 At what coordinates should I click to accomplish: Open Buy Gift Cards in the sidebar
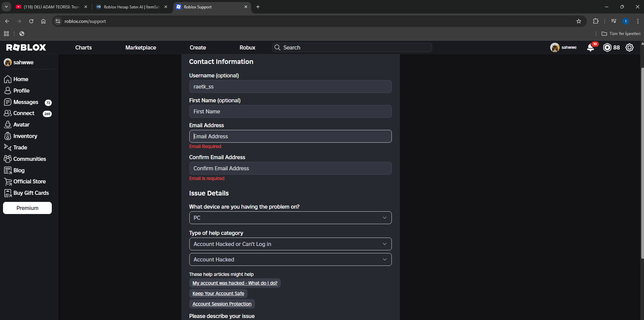tap(26, 193)
